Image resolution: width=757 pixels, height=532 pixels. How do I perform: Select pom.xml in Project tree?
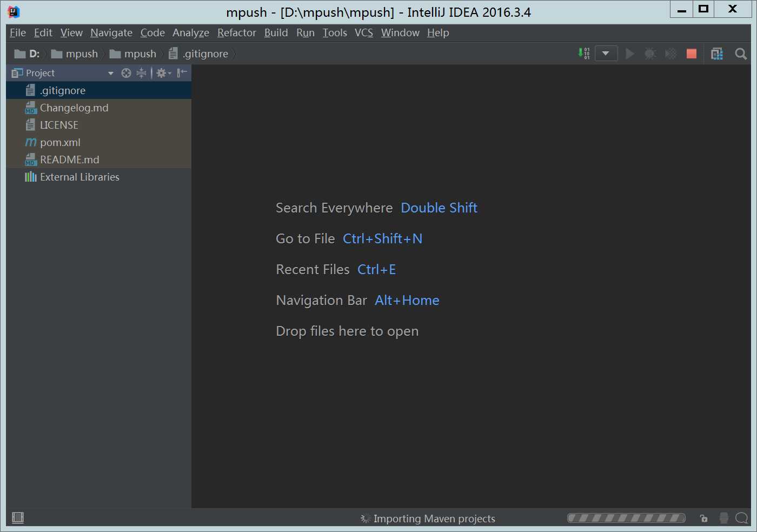point(99,142)
